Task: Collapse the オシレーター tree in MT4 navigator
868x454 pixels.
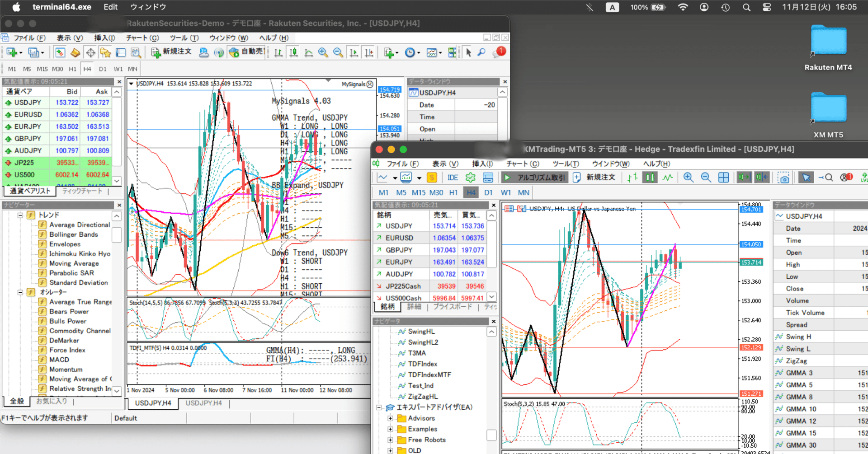Action: tap(20, 292)
